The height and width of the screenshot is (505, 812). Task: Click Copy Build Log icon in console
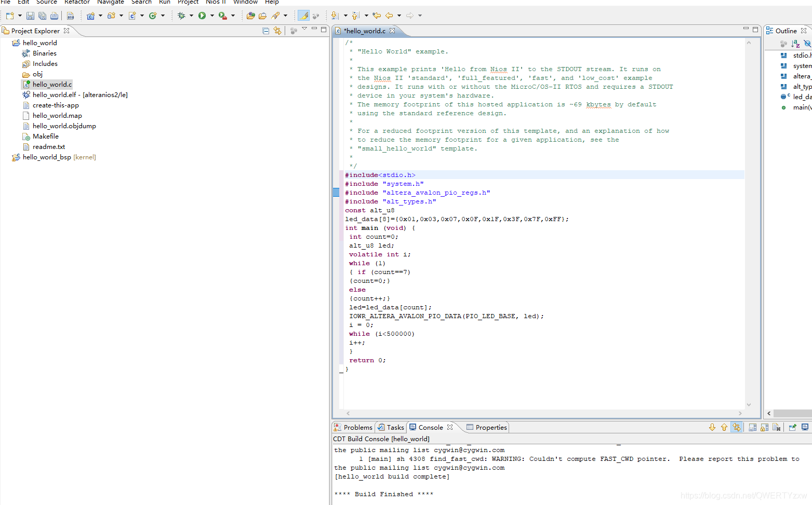(x=752, y=427)
